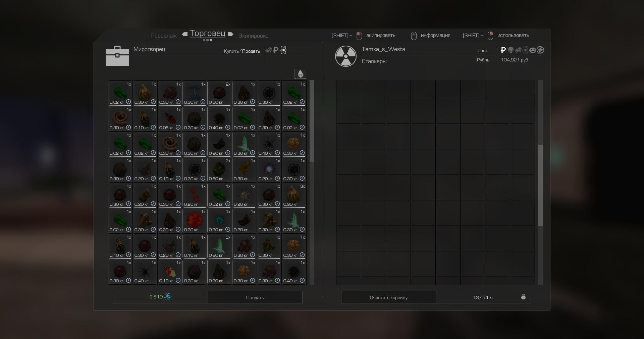644x339 pixels.
Task: Click the trader inventory scrollbar thumb
Action: pyautogui.click(x=312, y=121)
